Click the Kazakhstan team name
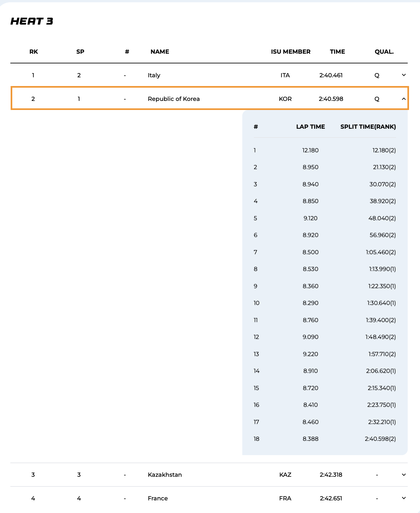420x513 pixels. [165, 475]
